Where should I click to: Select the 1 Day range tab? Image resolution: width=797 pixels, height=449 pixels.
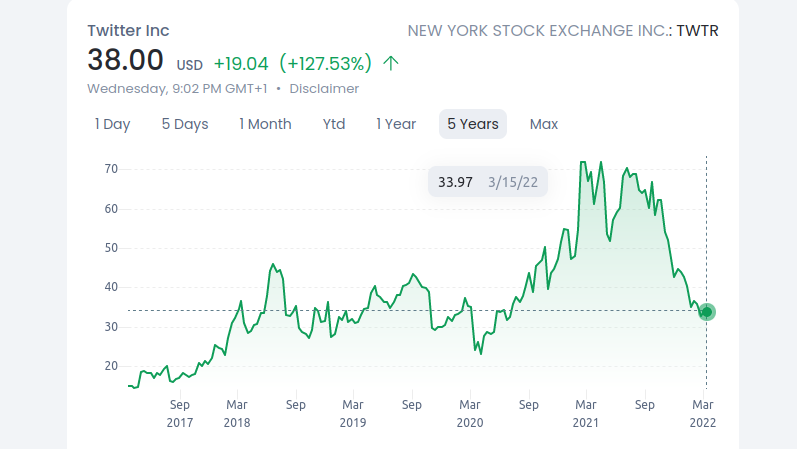(112, 124)
